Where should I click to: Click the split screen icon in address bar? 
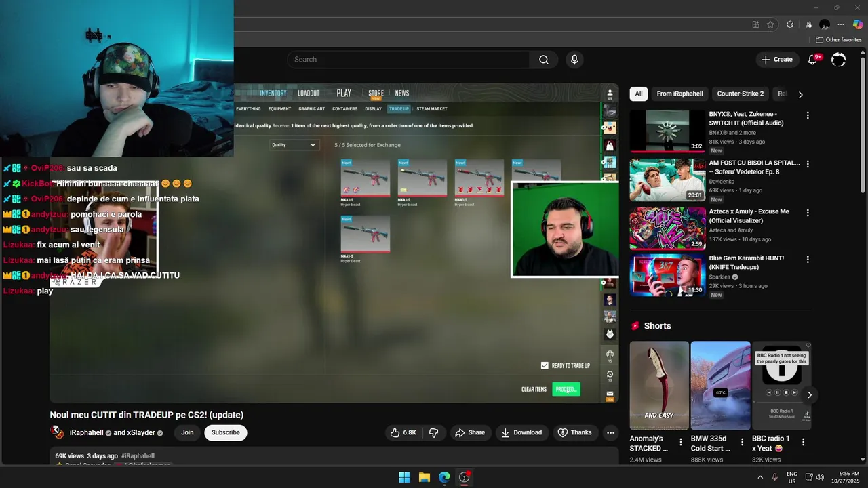(x=755, y=24)
